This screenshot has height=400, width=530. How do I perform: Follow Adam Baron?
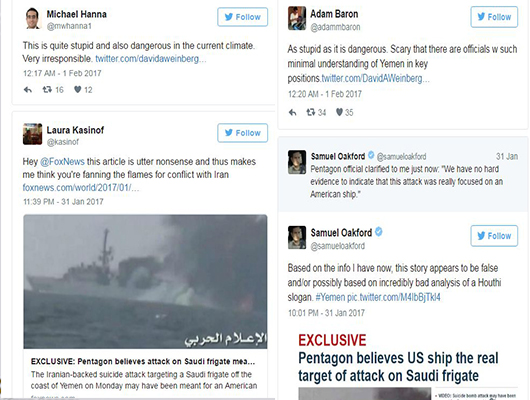(494, 17)
